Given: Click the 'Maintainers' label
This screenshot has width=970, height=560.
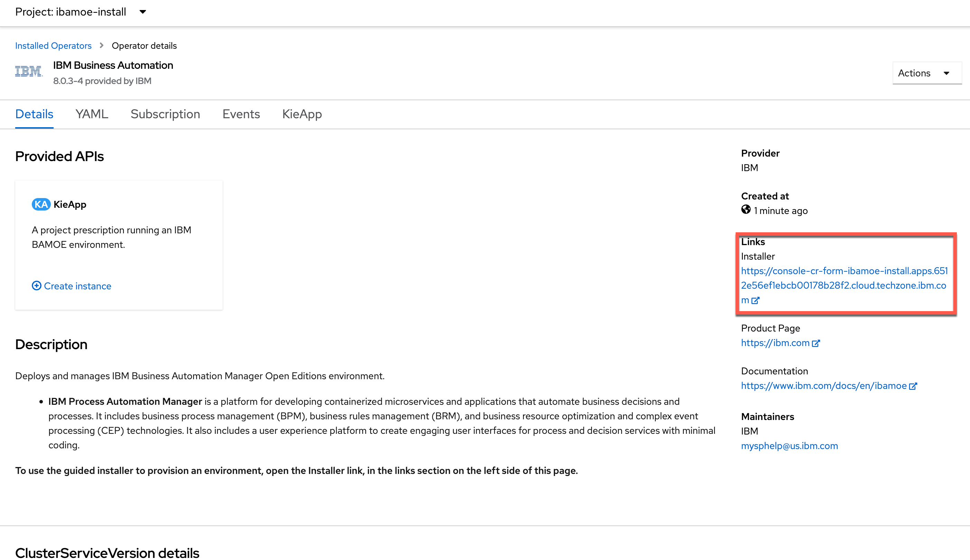Looking at the screenshot, I should click(767, 417).
